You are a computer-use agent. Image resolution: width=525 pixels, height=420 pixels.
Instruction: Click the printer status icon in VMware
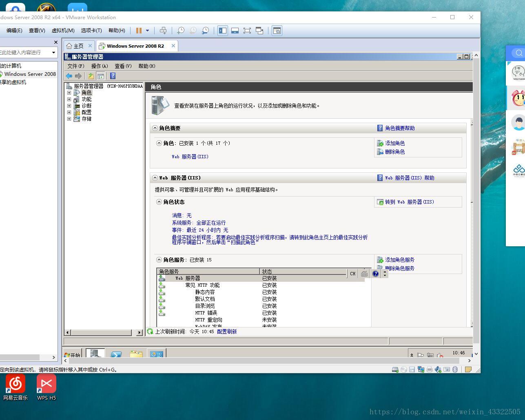click(429, 369)
